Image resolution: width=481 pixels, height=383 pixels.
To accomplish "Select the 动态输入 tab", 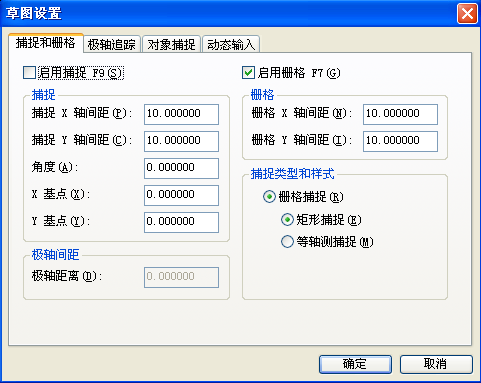I will pyautogui.click(x=231, y=44).
